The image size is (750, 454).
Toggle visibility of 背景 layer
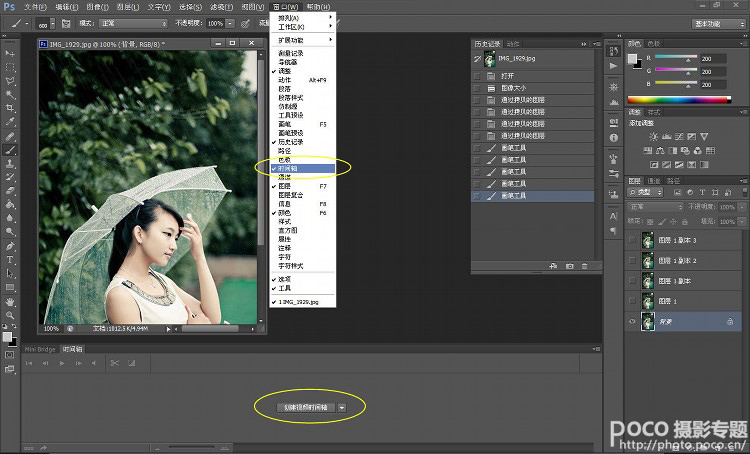click(632, 321)
